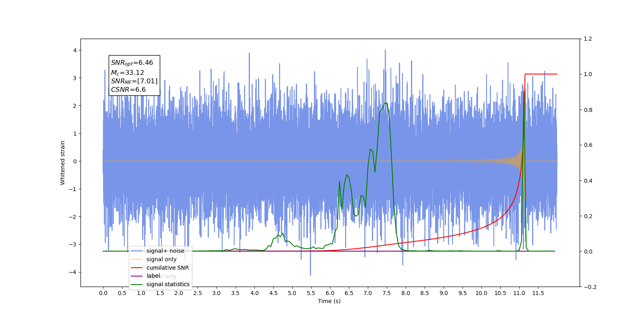Click the 0.6 tick on right axis
The width and height of the screenshot is (644, 322).
click(588, 145)
